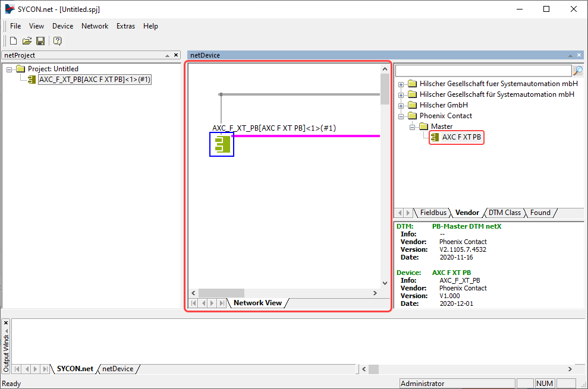Screen dimensions: 588x389
Task: Go to first Network View tab
Action: click(x=194, y=303)
